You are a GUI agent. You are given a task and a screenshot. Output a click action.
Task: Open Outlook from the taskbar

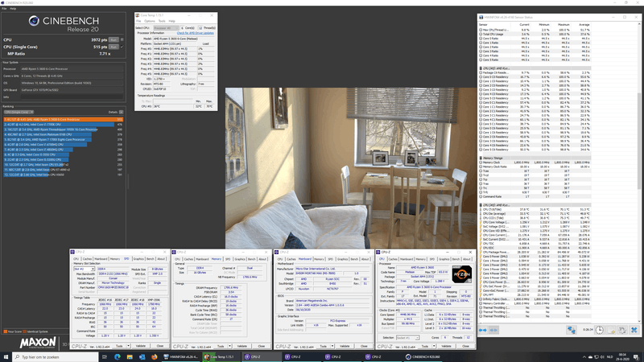pos(142,356)
